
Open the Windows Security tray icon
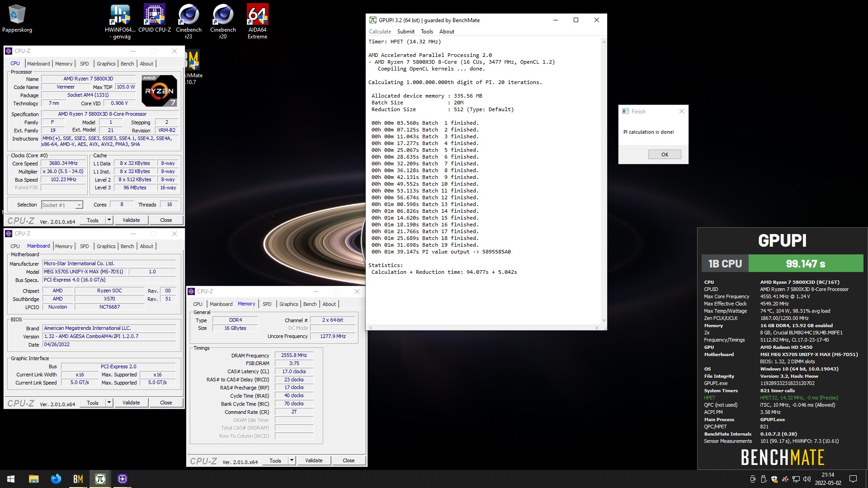774,479
